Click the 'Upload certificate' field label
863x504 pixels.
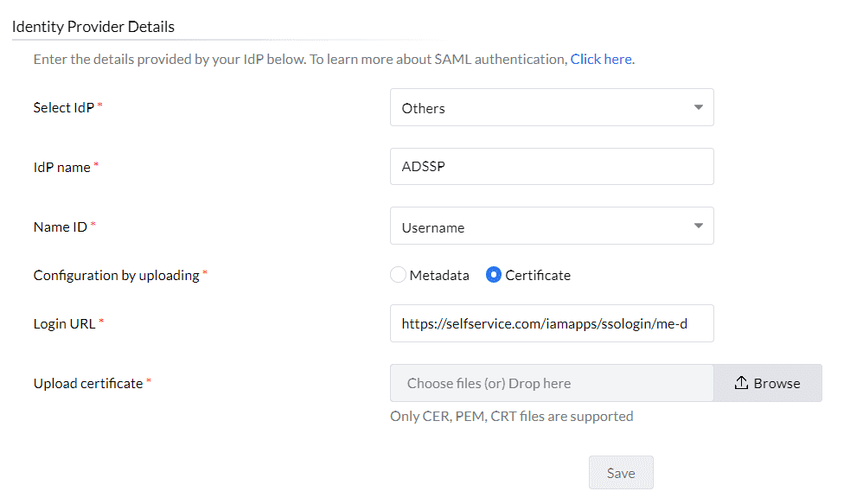pyautogui.click(x=88, y=383)
